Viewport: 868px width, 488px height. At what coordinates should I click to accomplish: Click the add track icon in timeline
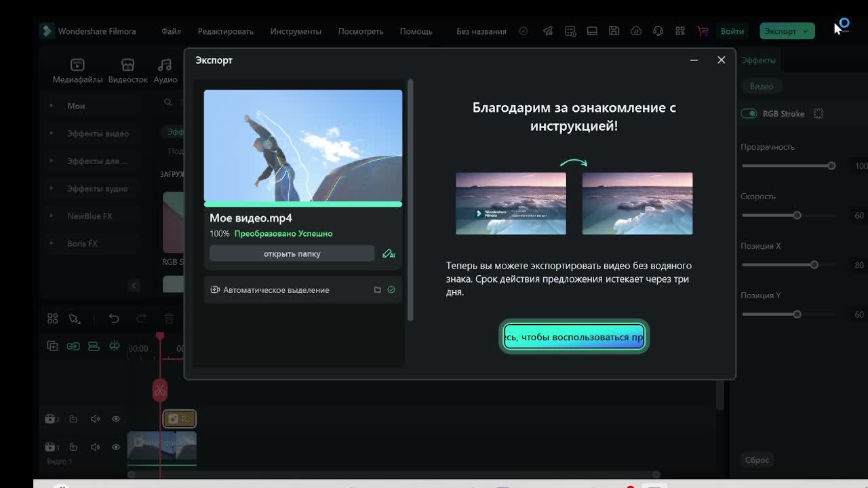click(x=52, y=346)
